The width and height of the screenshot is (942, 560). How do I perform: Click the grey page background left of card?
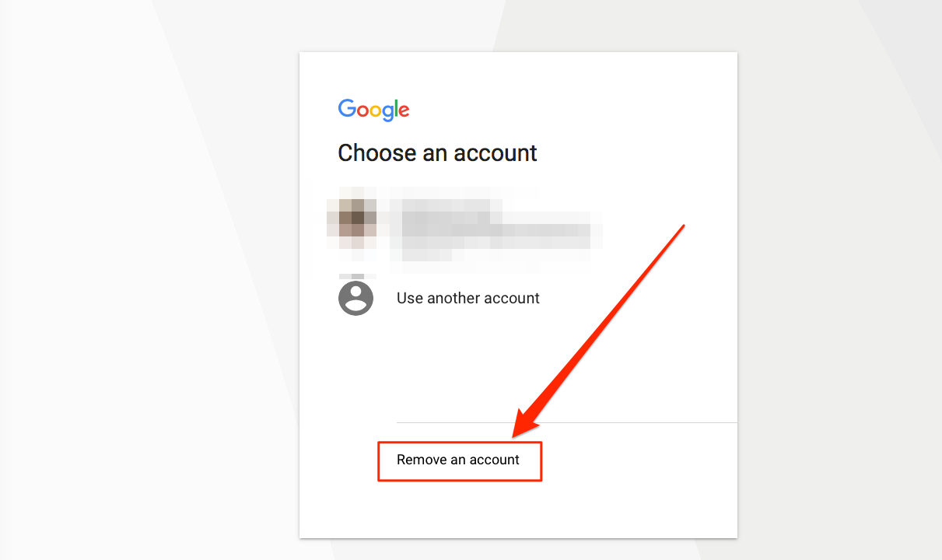pos(148,280)
